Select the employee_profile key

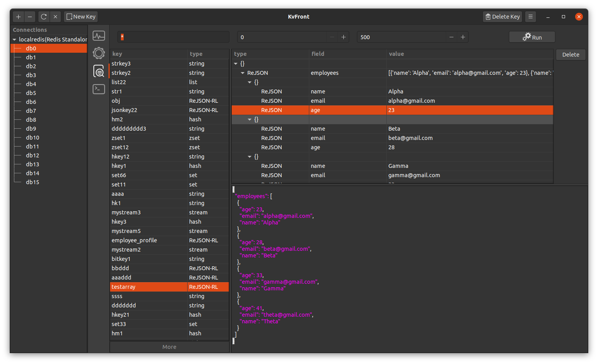pos(169,240)
